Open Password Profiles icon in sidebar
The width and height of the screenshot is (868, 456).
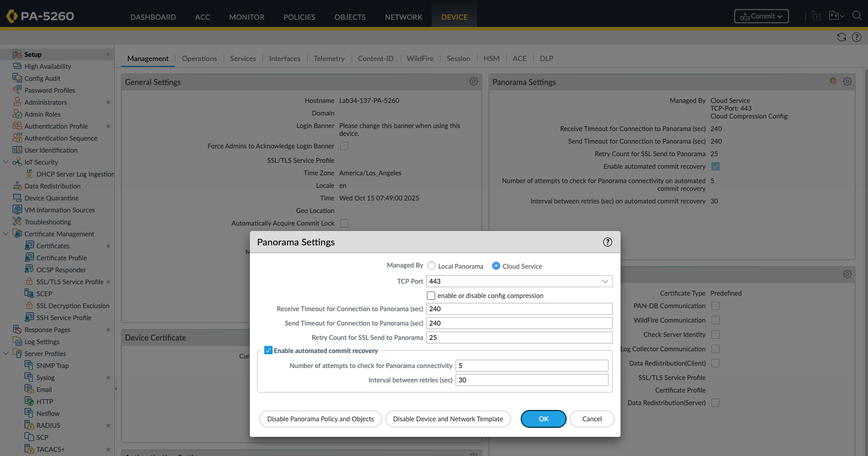click(x=17, y=90)
